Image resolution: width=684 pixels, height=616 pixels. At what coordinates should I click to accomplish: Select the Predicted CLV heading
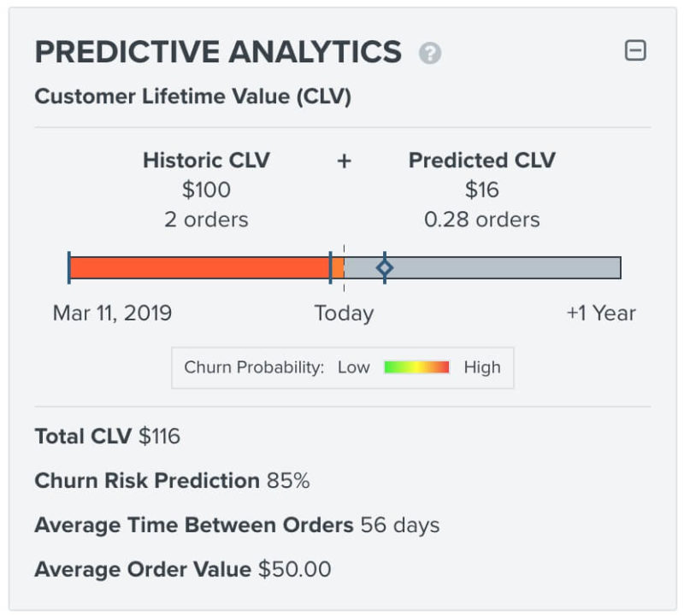(481, 160)
